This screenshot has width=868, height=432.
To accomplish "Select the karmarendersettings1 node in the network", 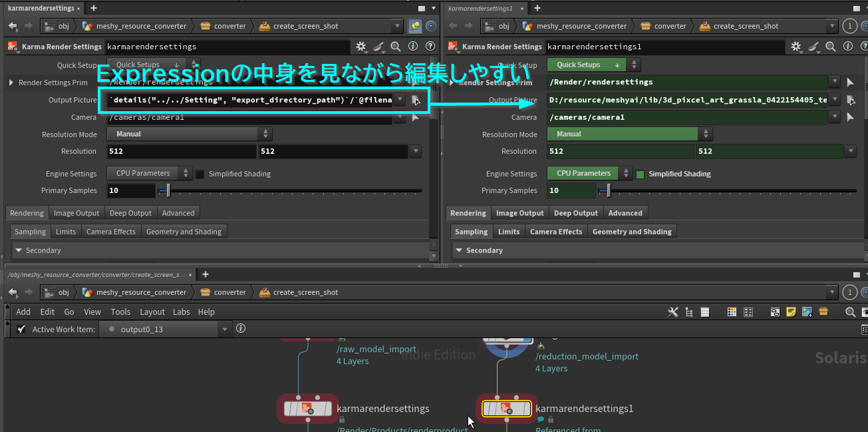I will click(506, 408).
